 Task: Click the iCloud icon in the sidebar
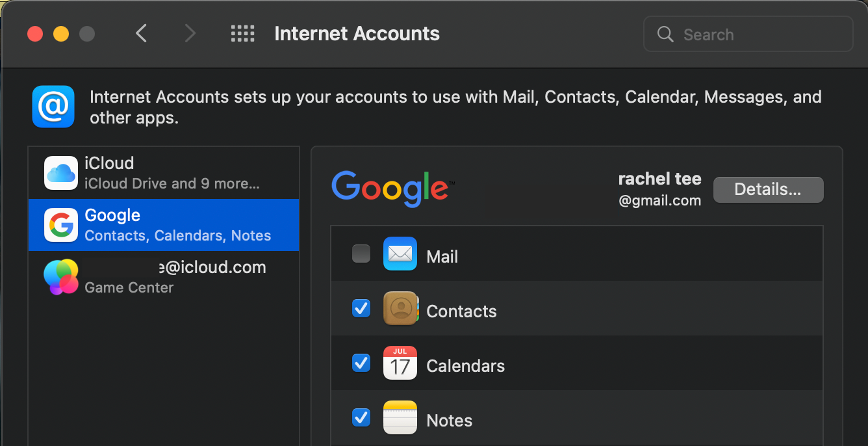coord(61,172)
